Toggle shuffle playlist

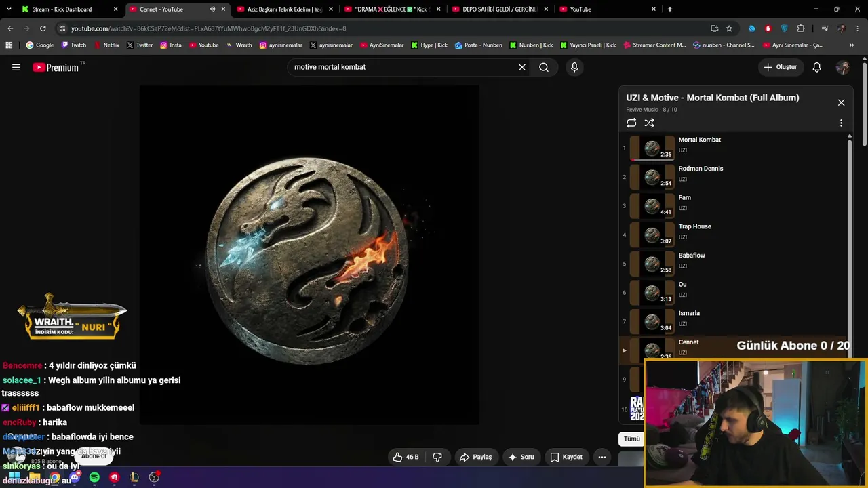click(x=650, y=123)
